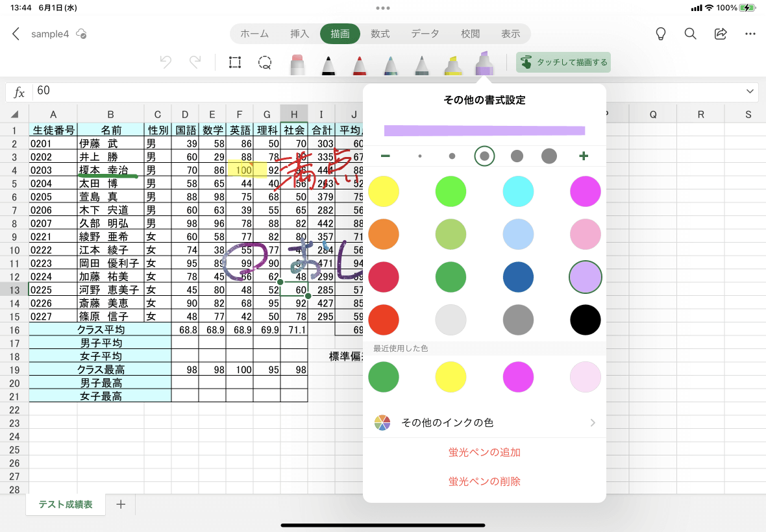Screen dimensions: 766x532
Task: Switch to the ホーム tab
Action: coord(254,34)
